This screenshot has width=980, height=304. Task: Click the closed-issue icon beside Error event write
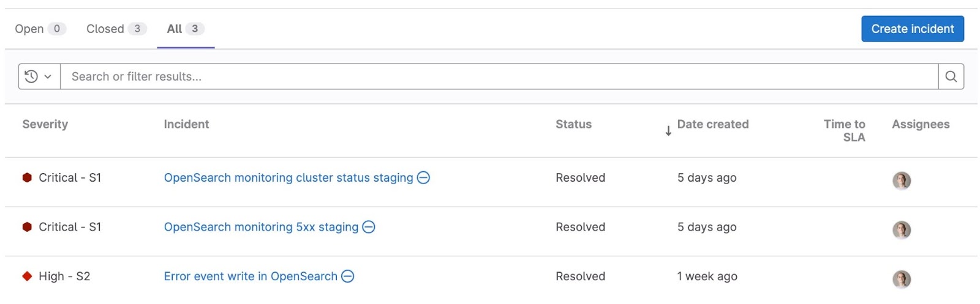click(x=347, y=276)
